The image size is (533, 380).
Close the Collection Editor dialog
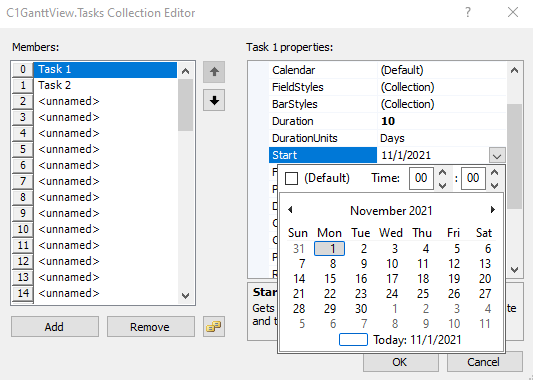pos(513,13)
